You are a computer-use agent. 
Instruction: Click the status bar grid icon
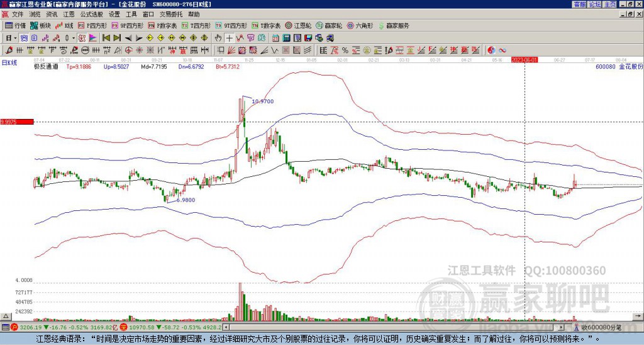point(5,327)
